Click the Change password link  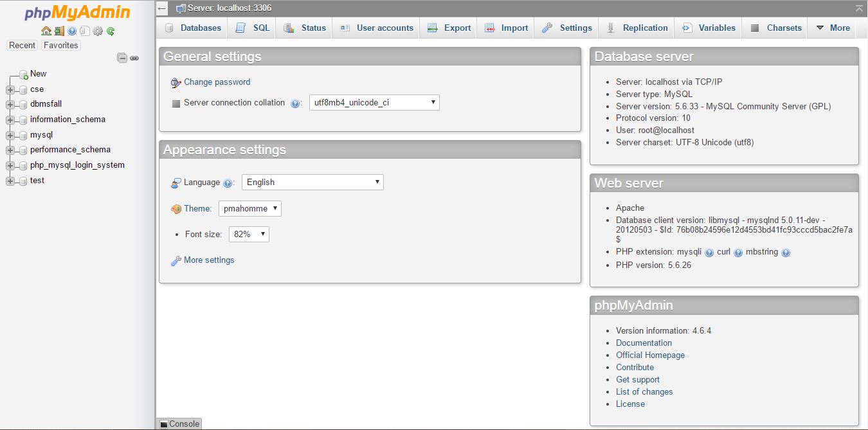pos(217,82)
